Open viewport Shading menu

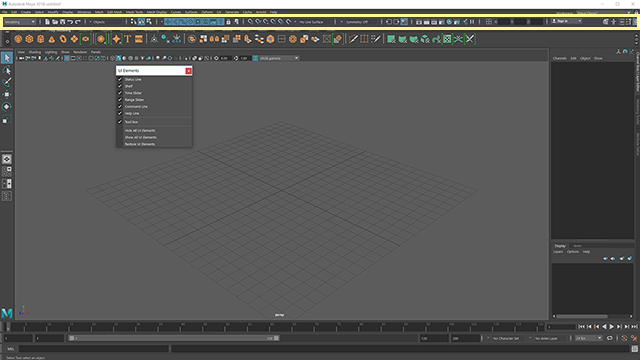(x=35, y=52)
